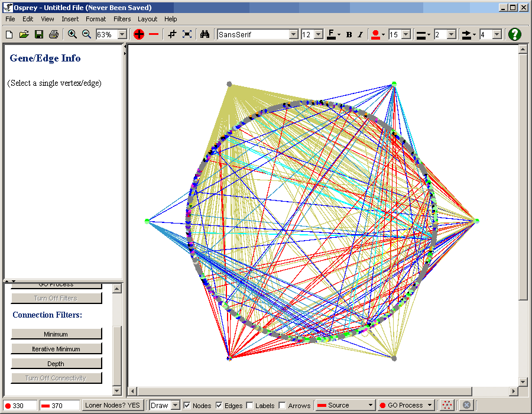The height and width of the screenshot is (414, 532).
Task: Save the network with the floppy disk icon
Action: click(x=38, y=34)
